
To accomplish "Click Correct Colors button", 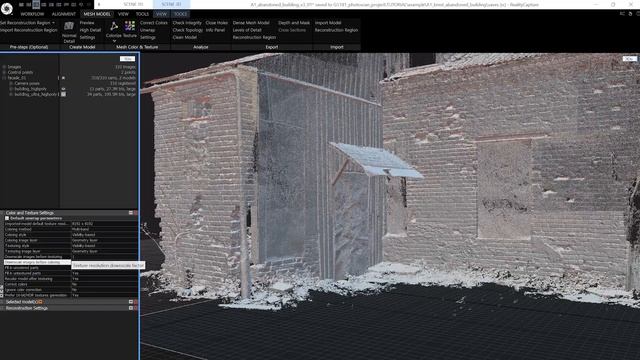I will click(x=153, y=23).
